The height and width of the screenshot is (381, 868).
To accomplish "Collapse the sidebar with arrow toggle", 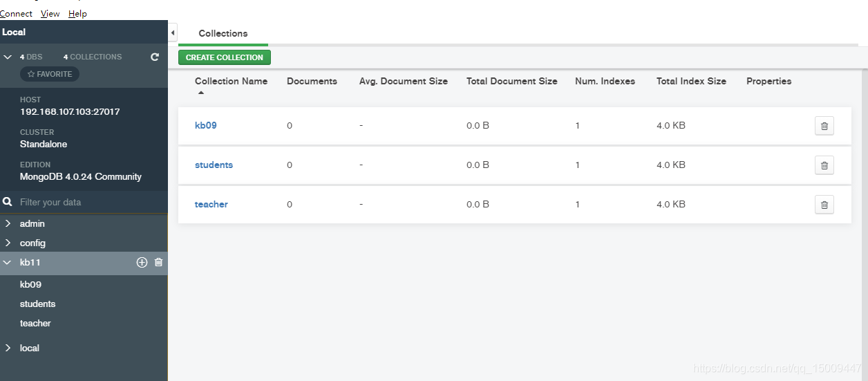I will (x=173, y=32).
